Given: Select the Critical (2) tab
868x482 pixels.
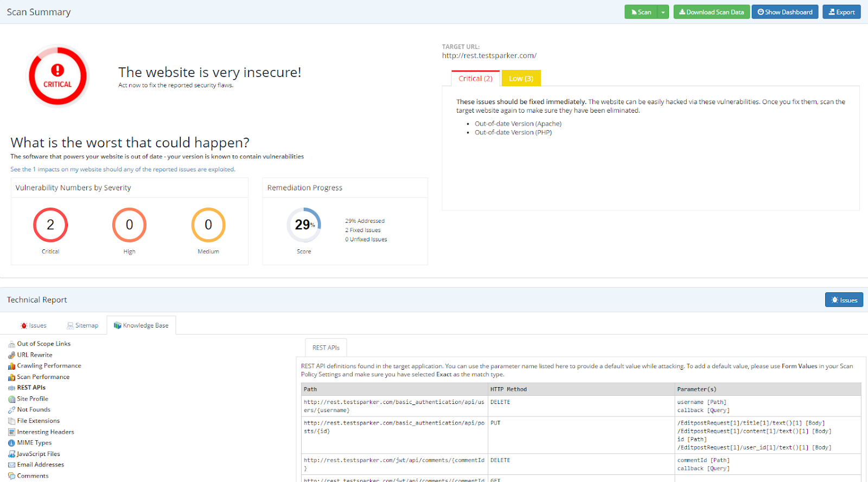Looking at the screenshot, I should coord(475,79).
